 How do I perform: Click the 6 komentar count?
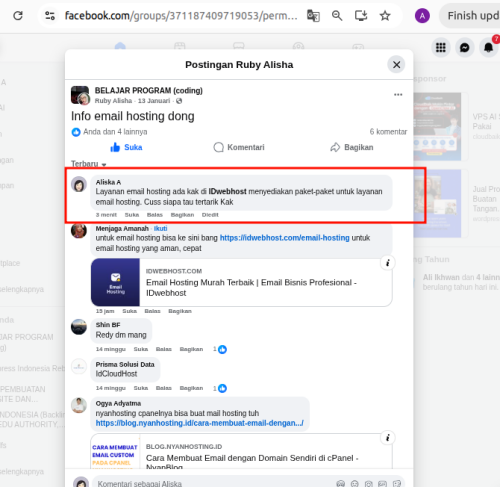(388, 132)
